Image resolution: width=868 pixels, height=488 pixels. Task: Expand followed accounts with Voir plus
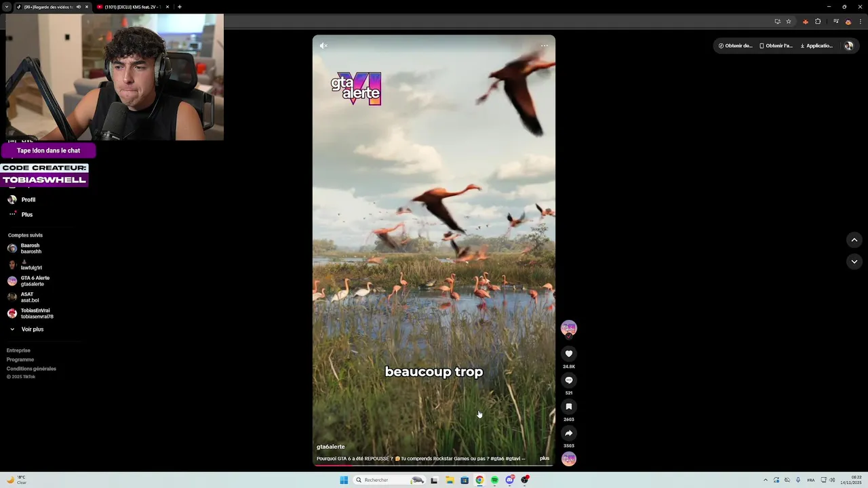[x=26, y=329]
